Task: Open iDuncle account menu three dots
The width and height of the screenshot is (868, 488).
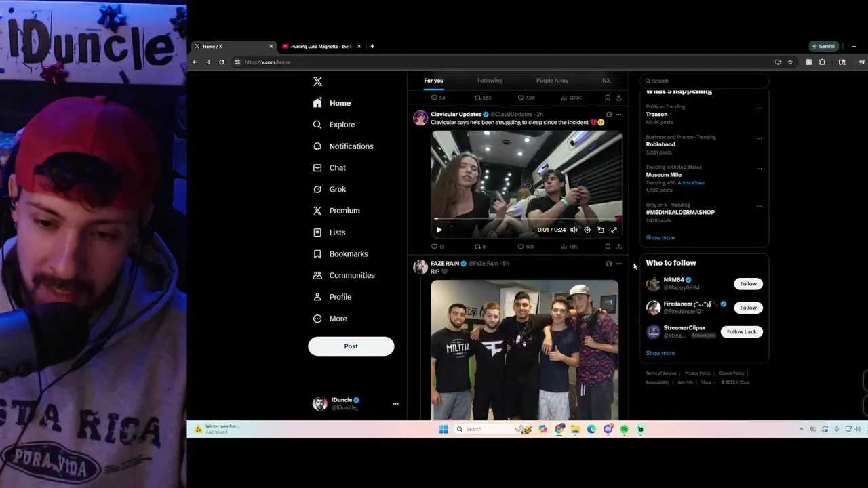Action: (395, 403)
